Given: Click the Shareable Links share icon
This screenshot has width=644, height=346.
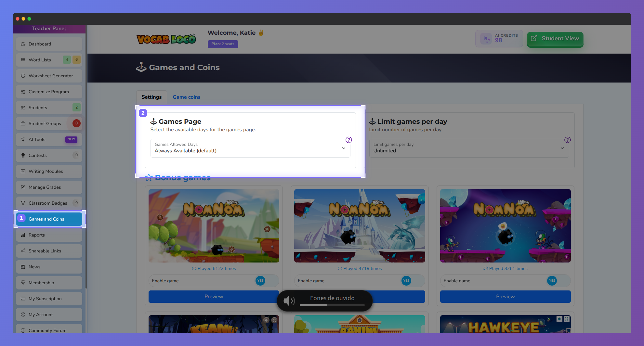Looking at the screenshot, I should point(23,251).
